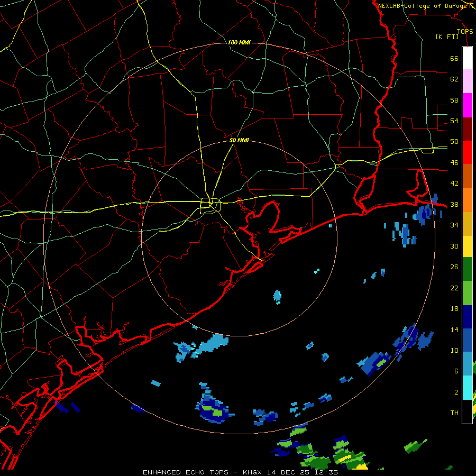
Task: Click the "18" legend value
Action: [454, 309]
